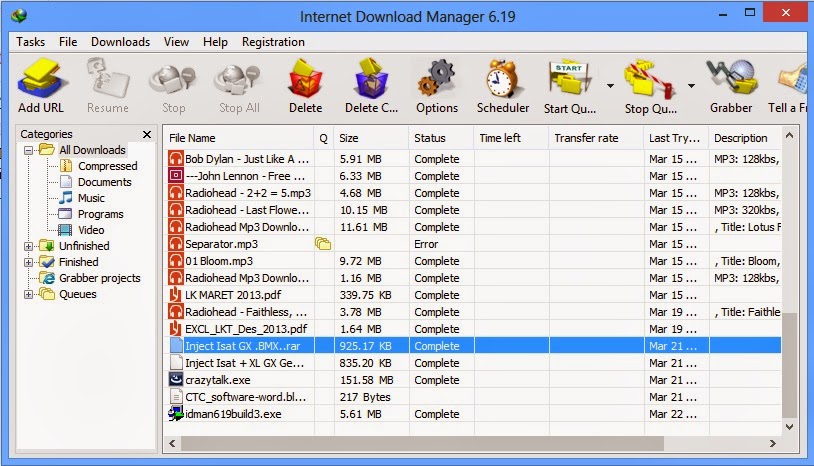This screenshot has width=814, height=466.
Task: Click the Add URL toolbar icon
Action: 41,78
